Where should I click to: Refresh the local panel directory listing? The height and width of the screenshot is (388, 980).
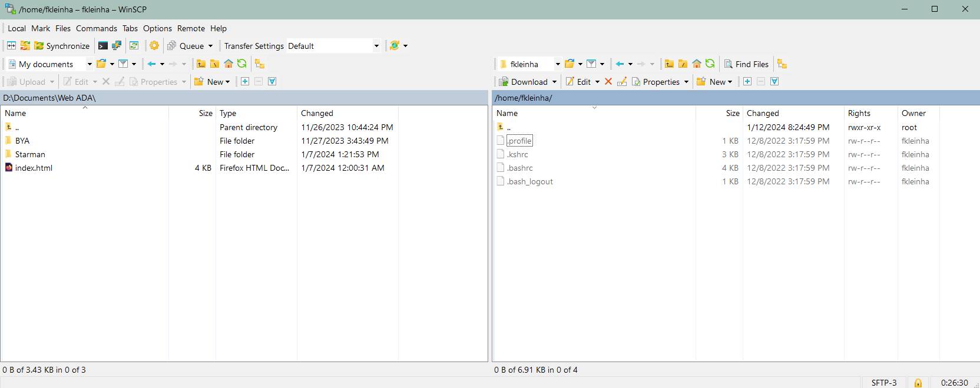(x=242, y=64)
